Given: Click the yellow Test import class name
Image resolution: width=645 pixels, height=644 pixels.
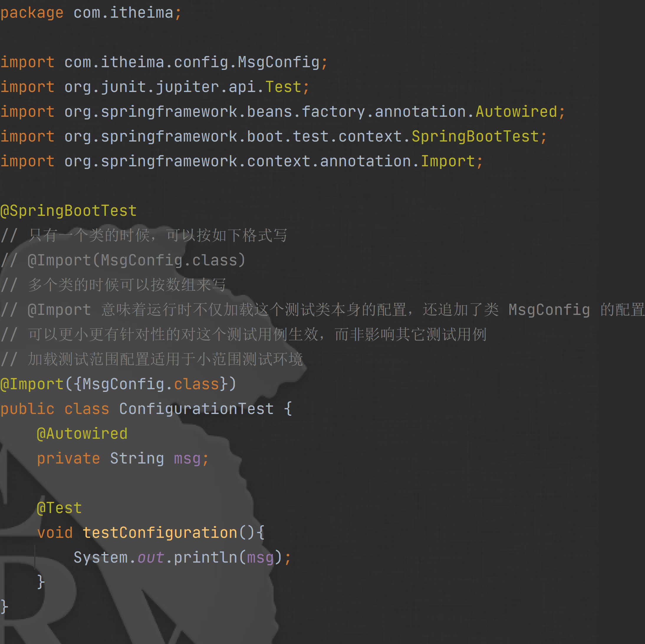Looking at the screenshot, I should (283, 87).
